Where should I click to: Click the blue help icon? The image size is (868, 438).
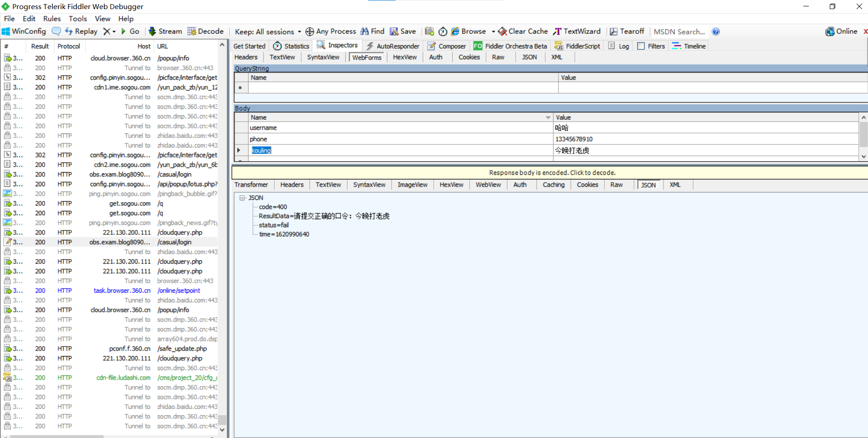(x=716, y=31)
